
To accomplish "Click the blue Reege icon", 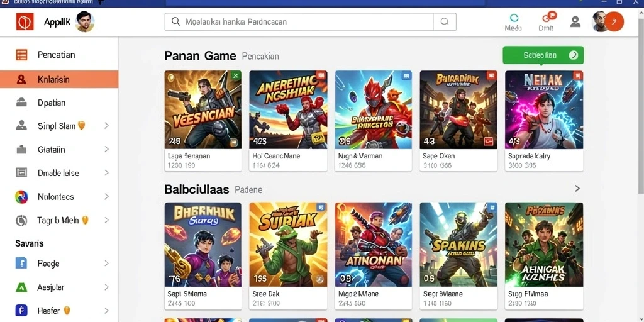I will click(x=21, y=264).
